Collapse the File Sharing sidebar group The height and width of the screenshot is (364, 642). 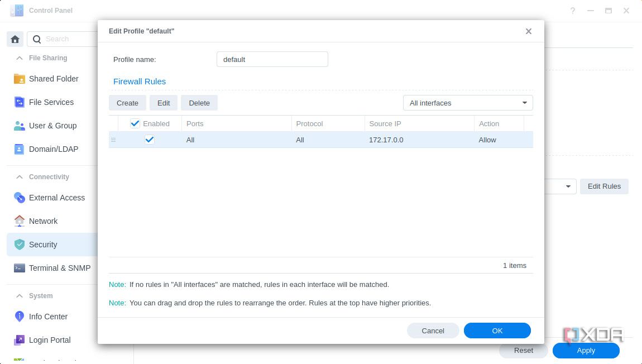(19, 58)
